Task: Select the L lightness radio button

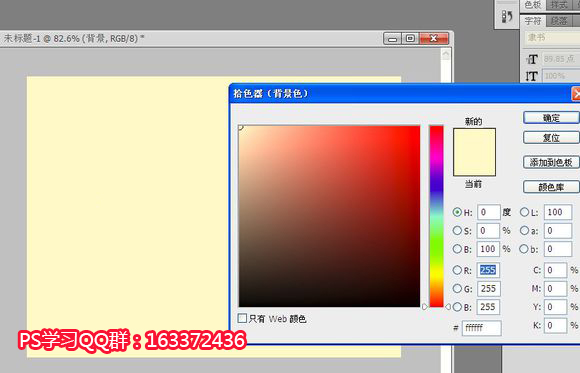Action: (x=524, y=212)
